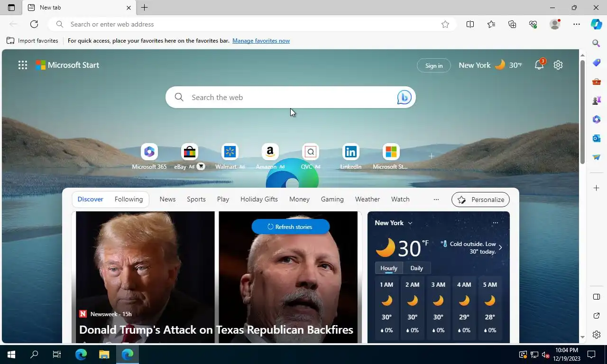Open the Collections icon
607x364 pixels.
coord(512,24)
